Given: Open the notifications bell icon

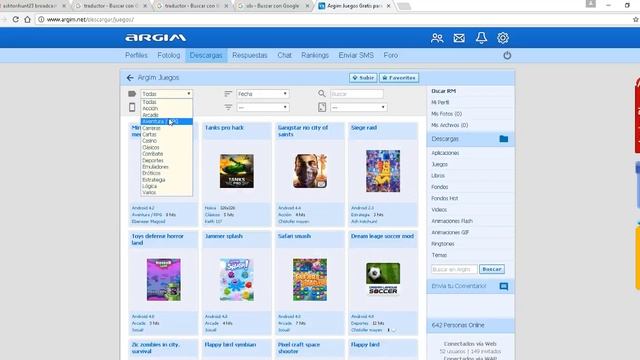Looking at the screenshot, I should pyautogui.click(x=481, y=38).
